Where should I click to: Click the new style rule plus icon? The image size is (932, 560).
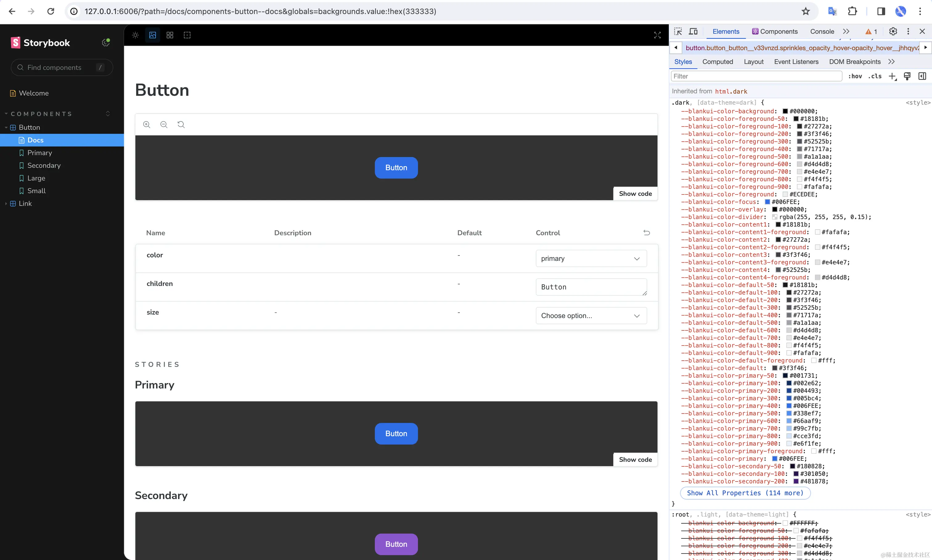point(892,76)
